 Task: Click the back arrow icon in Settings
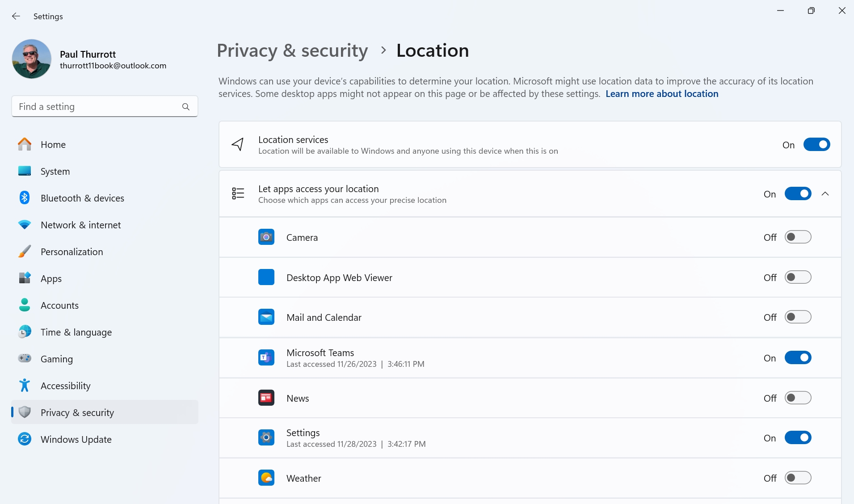[x=16, y=17]
